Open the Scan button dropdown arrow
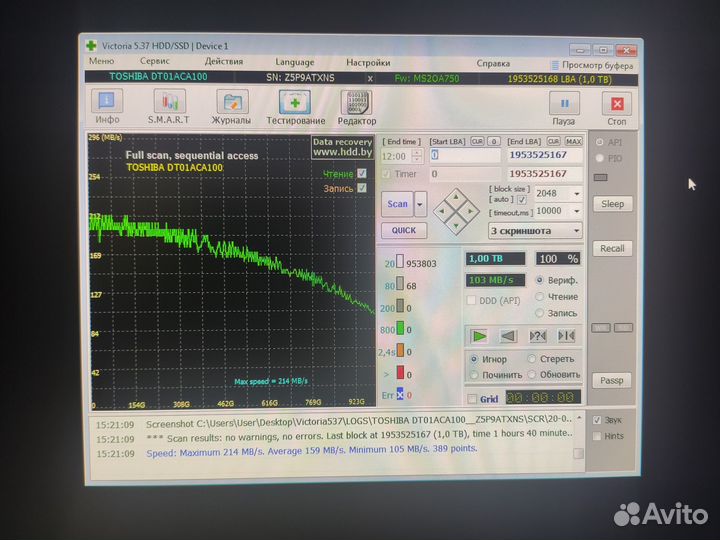Screen dimensions: 720x540 click(x=420, y=204)
